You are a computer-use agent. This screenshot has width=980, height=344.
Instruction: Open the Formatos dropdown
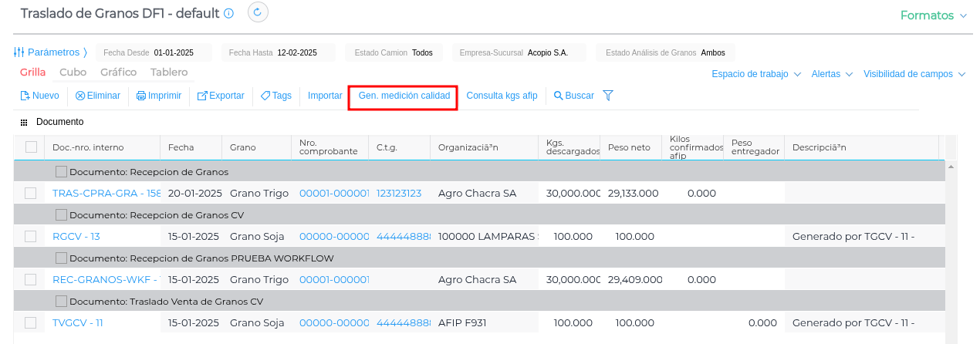[934, 15]
